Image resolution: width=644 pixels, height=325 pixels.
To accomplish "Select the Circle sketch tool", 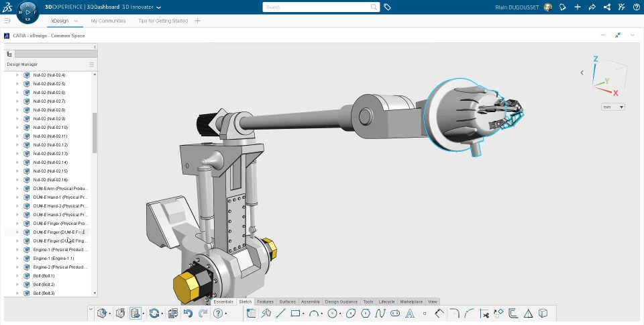I will (332, 314).
